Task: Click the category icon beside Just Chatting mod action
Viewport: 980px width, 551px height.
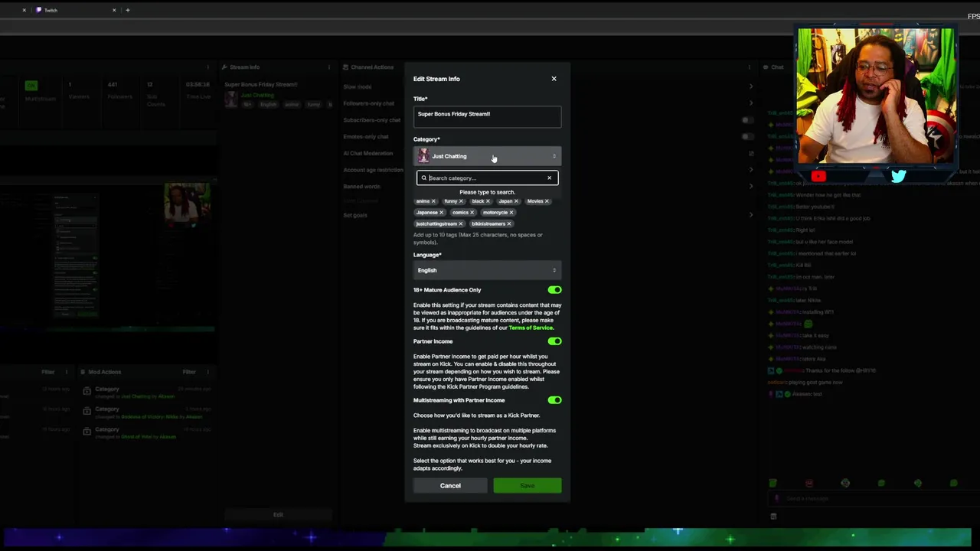Action: point(87,391)
